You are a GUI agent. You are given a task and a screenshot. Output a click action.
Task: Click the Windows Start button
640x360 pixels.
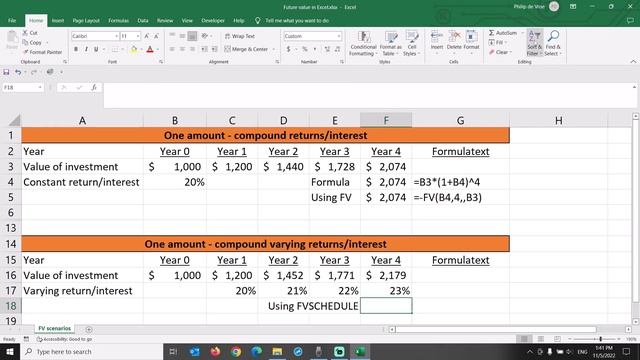click(10, 351)
